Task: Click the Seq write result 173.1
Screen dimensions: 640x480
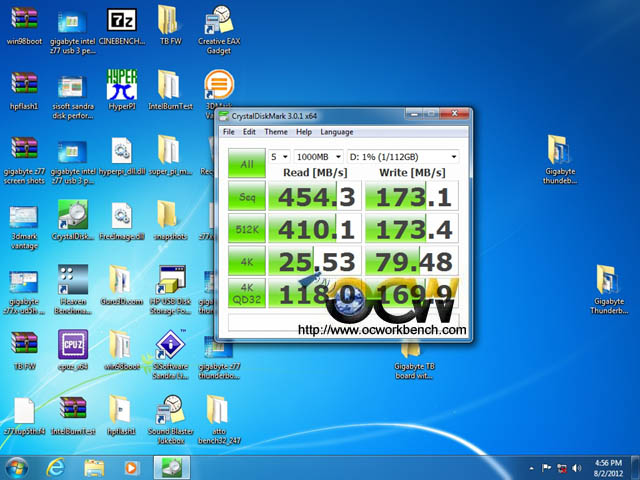Action: (411, 196)
